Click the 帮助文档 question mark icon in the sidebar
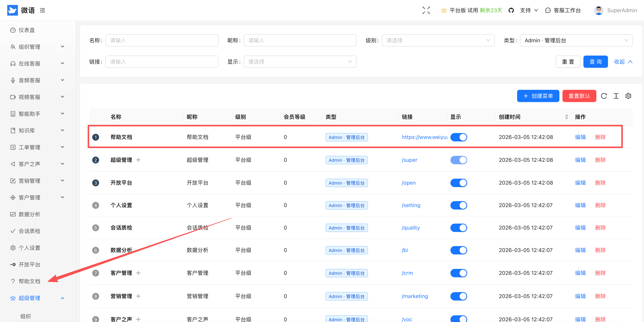Image resolution: width=644 pixels, height=322 pixels. [x=13, y=281]
